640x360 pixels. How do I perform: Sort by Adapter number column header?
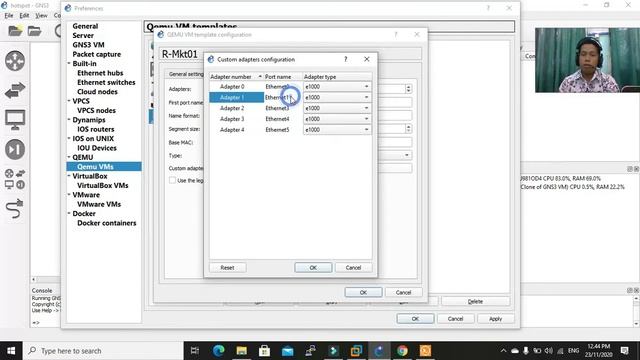tap(236, 77)
